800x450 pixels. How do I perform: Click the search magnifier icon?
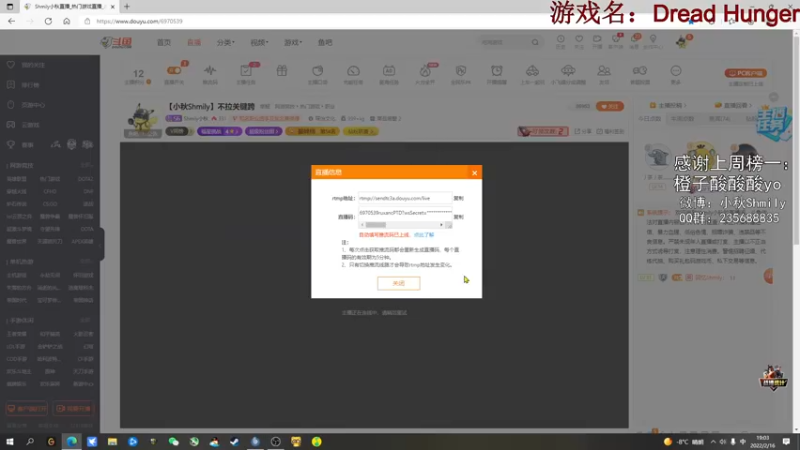click(535, 42)
